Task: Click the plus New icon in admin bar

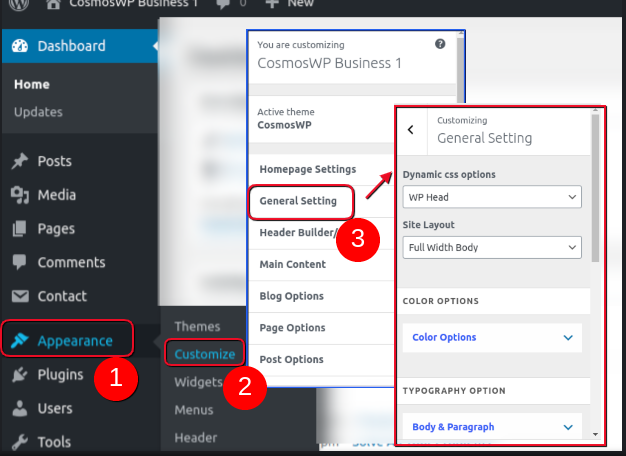Action: coord(271,4)
